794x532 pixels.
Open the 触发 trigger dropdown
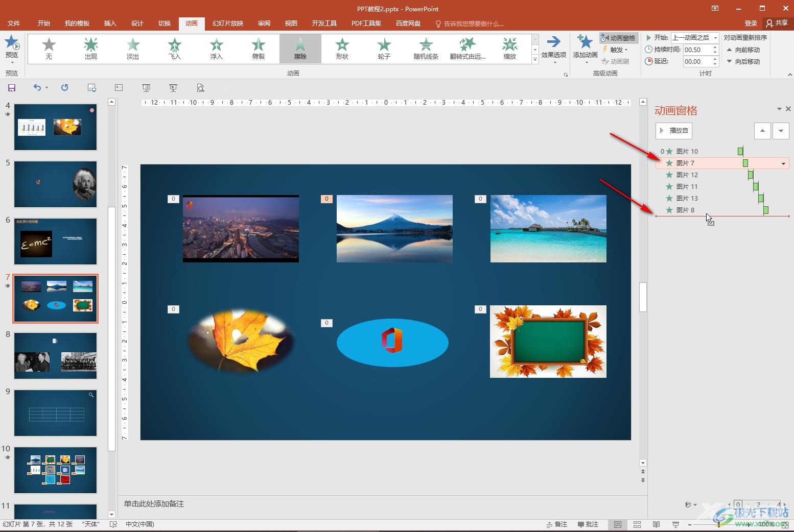pos(615,50)
